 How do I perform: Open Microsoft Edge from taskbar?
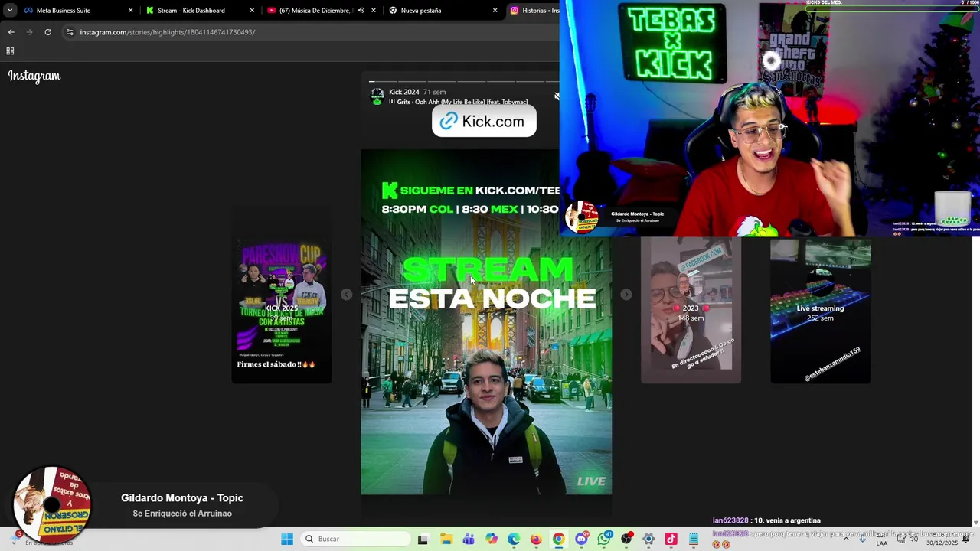tap(513, 539)
